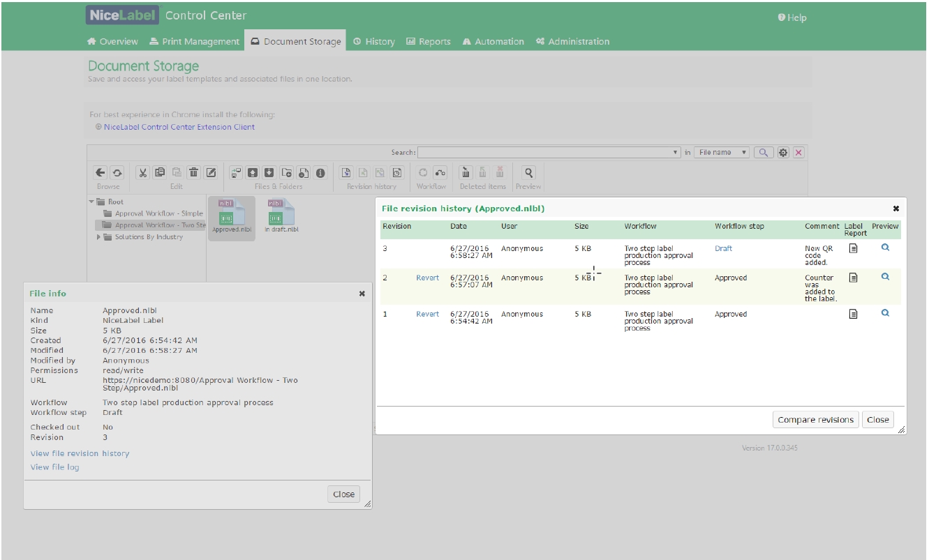This screenshot has width=929, height=560.
Task: Expand the Solutions By Industry folder
Action: tap(98, 237)
